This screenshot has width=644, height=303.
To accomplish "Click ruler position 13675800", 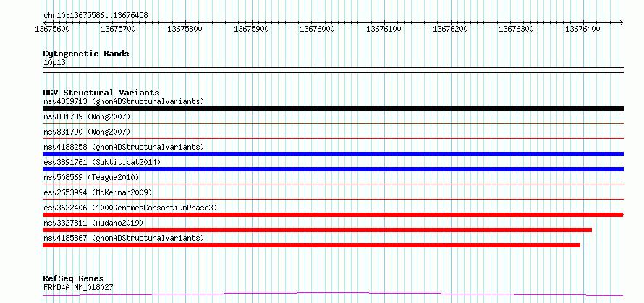I will [185, 29].
